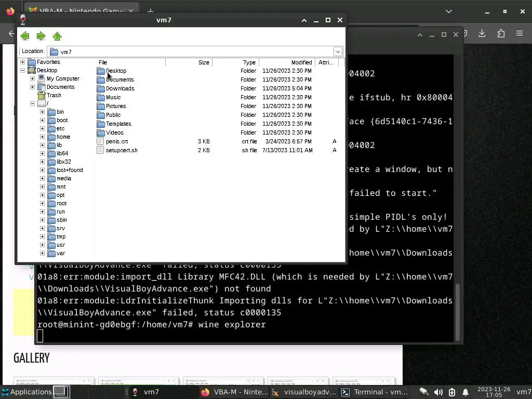Open the Applications menu in the panel
Viewport: 532px width, 399px height.
[26, 392]
